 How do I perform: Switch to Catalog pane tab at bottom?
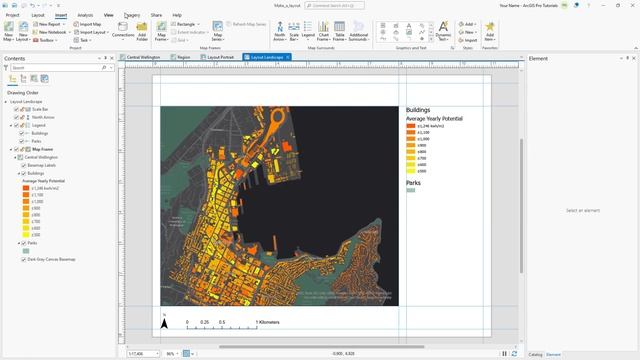point(535,354)
